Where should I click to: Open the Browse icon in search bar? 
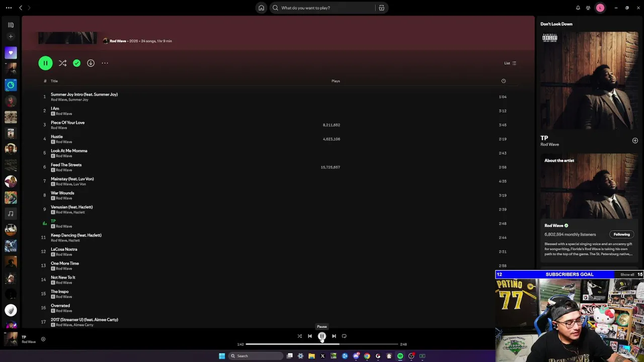(381, 8)
